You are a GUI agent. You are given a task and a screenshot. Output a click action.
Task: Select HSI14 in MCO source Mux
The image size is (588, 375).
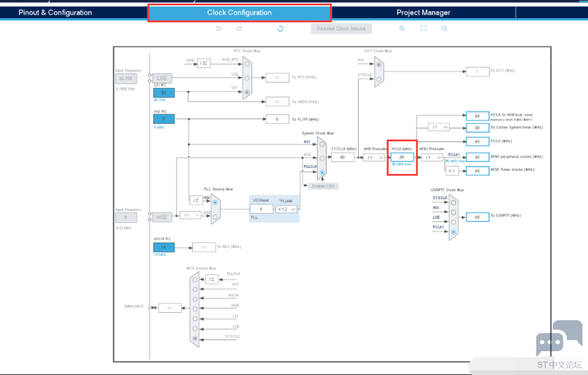[195, 299]
